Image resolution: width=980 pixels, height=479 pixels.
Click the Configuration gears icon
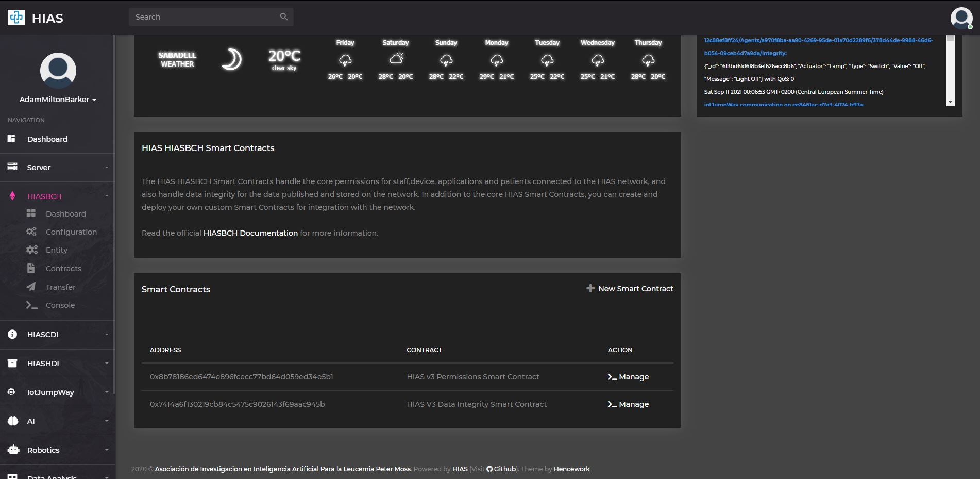[x=31, y=232]
